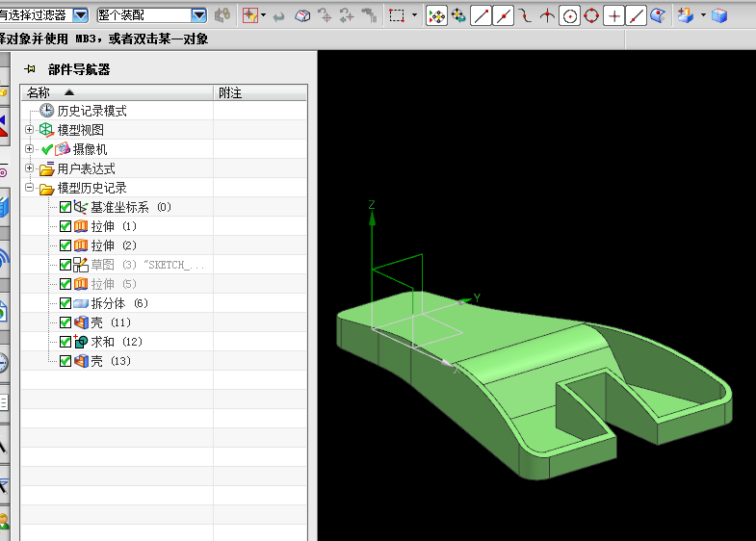The width and height of the screenshot is (756, 541).
Task: Collapse the 模型历史记录 tree node
Action: [x=30, y=188]
